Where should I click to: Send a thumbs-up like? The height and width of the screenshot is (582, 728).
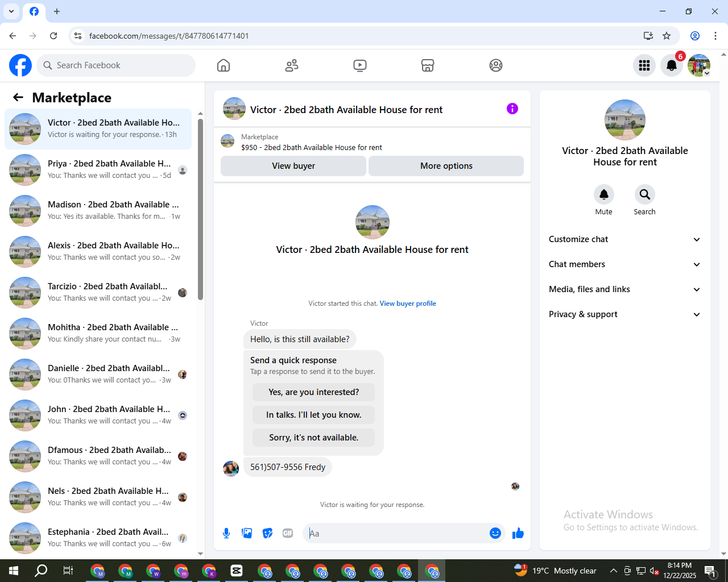518,533
